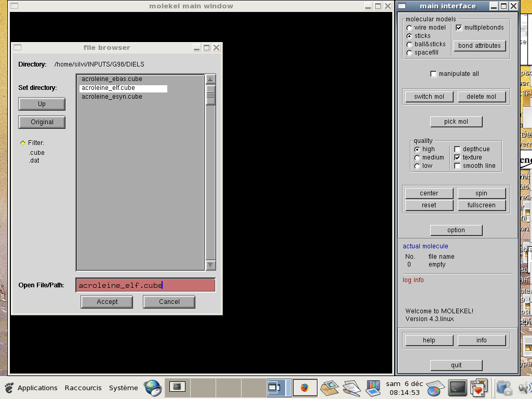Click the spin button
The height and width of the screenshot is (399, 532).
click(482, 193)
